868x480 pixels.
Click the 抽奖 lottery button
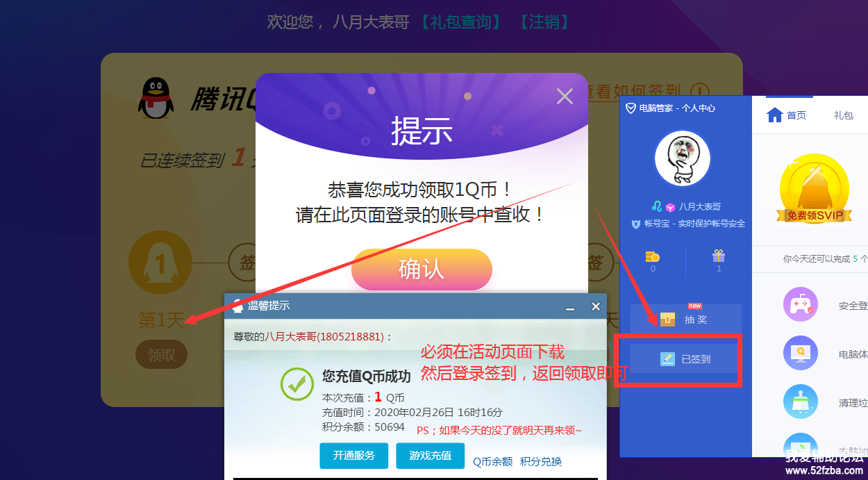click(x=685, y=319)
